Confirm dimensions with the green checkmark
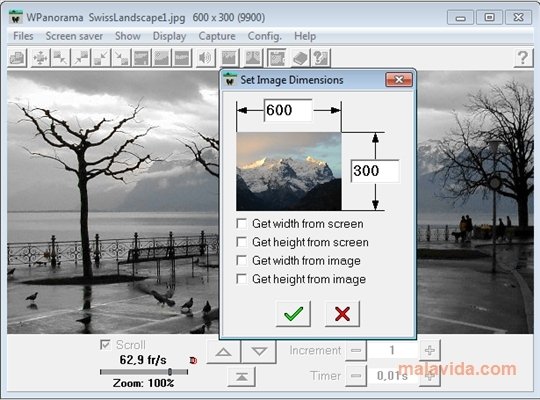The width and height of the screenshot is (540, 400). point(293,314)
